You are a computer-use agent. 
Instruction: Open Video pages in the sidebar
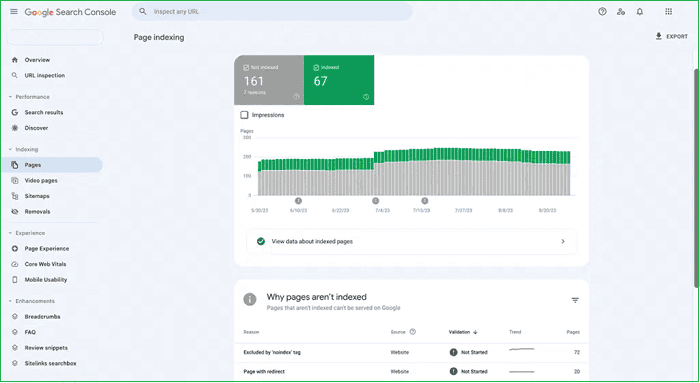pos(41,180)
